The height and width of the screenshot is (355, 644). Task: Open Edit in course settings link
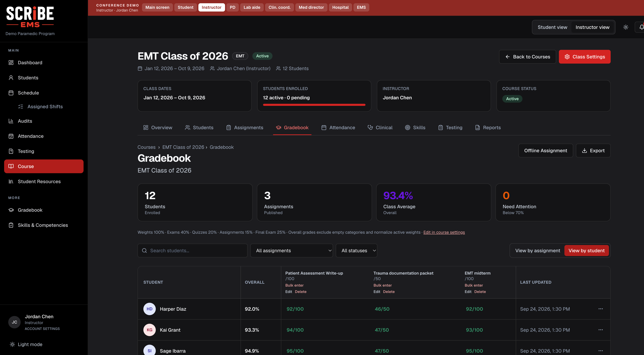[444, 232]
